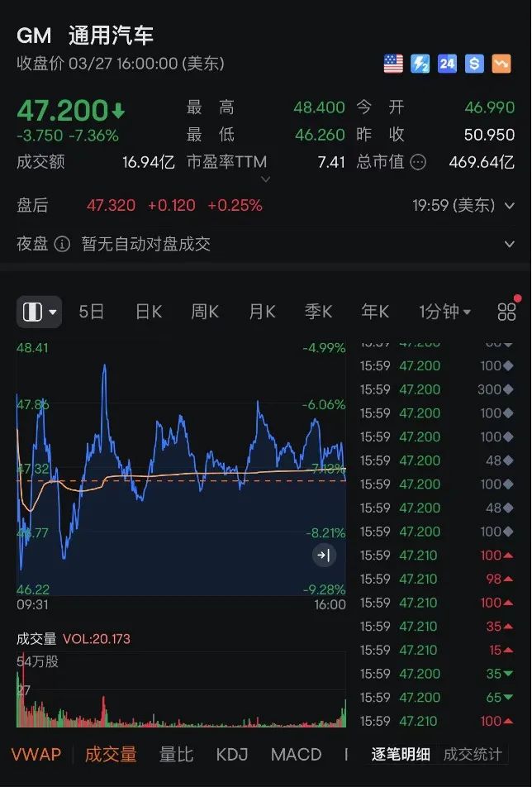This screenshot has height=787, width=532.
Task: Tap the 总市值 value 469.64亿
Action: pos(482,162)
